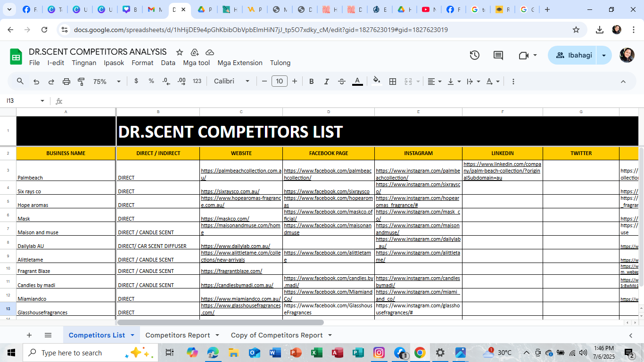The image size is (644, 362).
Task: Open the Mga tool menu
Action: 197,63
